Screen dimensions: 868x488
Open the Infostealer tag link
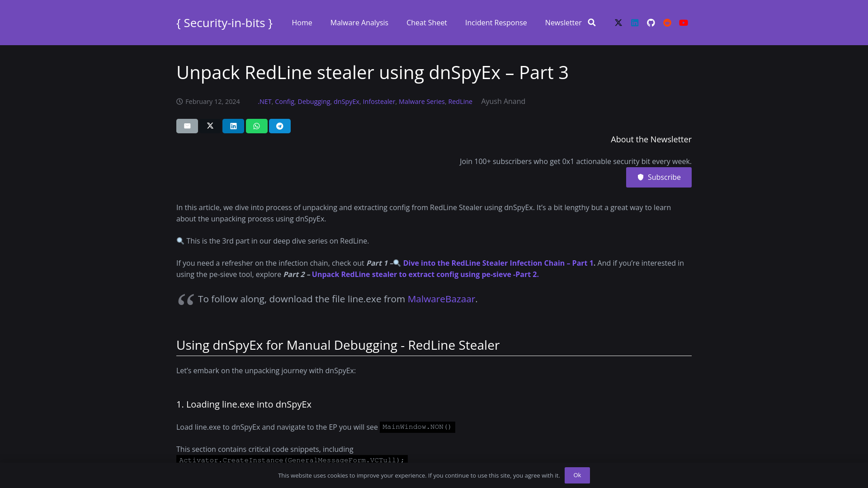[379, 102]
